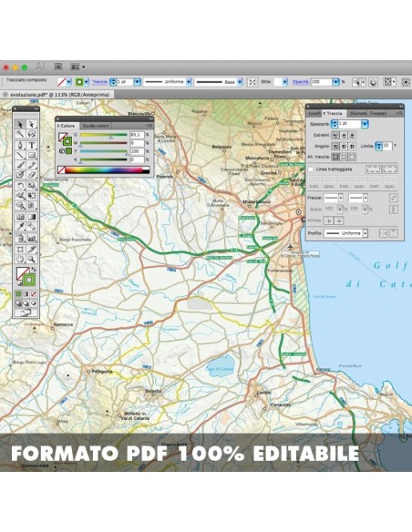Enable the Linea tratteggiata checkbox
Image resolution: width=412 pixels, height=532 pixels.
311,169
